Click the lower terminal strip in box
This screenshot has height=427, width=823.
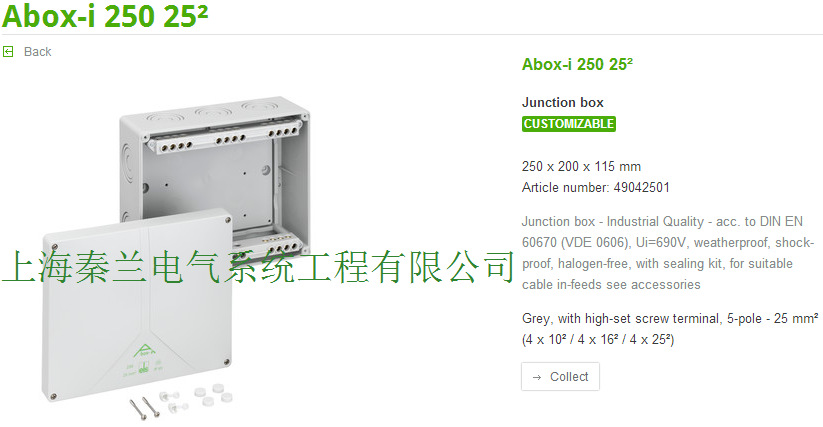pyautogui.click(x=270, y=247)
